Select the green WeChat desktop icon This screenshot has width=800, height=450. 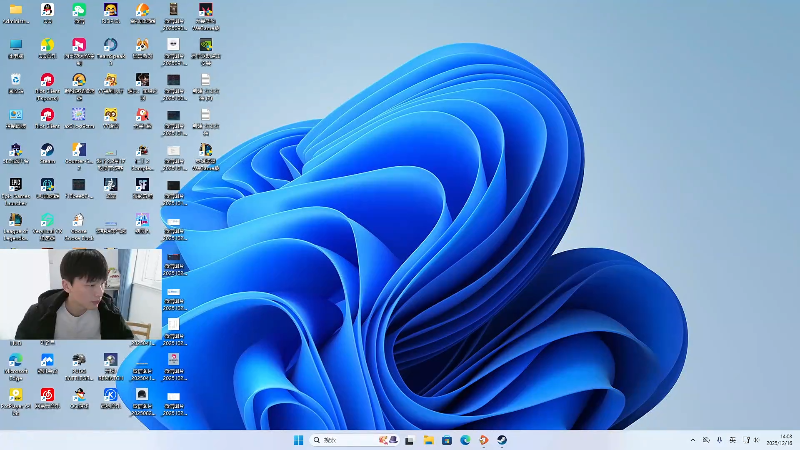79,11
